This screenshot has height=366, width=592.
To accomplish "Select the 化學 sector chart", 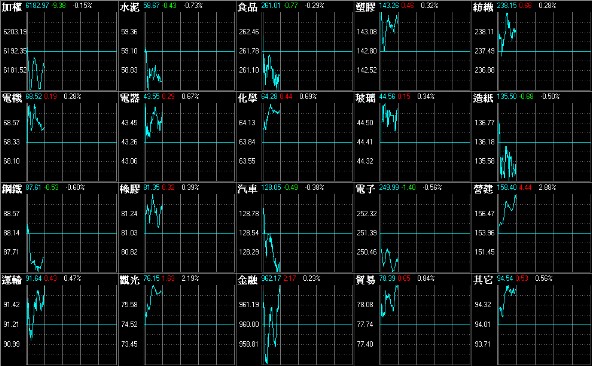I will [x=294, y=137].
